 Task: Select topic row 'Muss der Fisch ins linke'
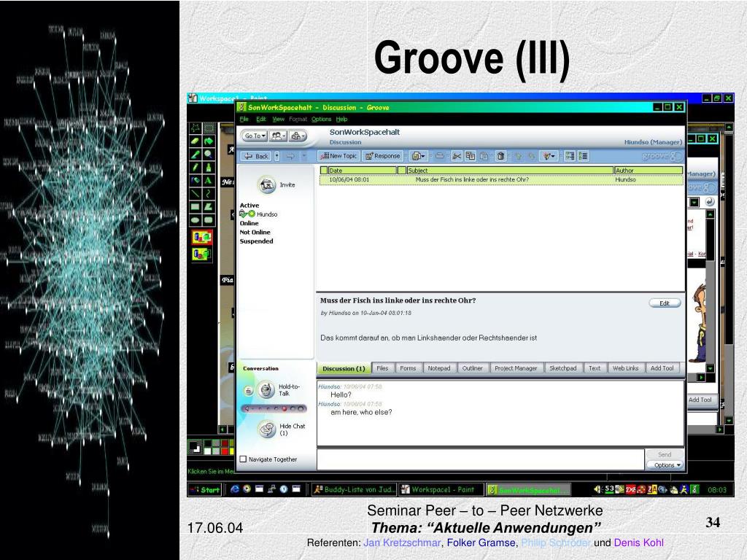[x=501, y=179]
